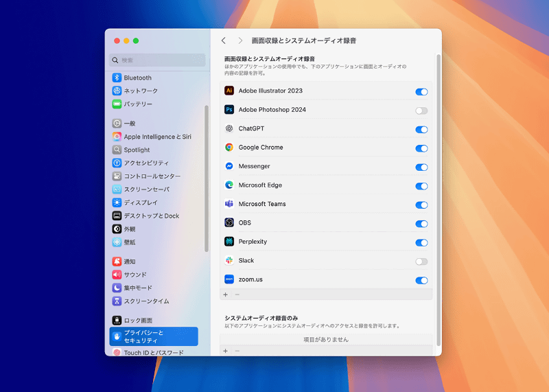The image size is (549, 392).
Task: Switch off the Messenger permission toggle
Action: 421,168
